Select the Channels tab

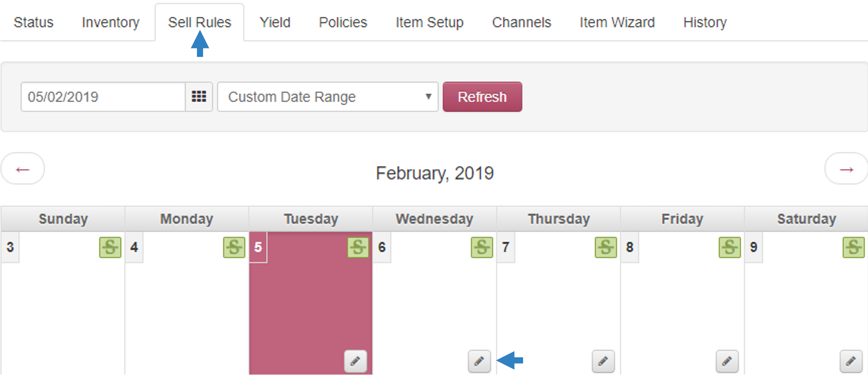[x=521, y=22]
